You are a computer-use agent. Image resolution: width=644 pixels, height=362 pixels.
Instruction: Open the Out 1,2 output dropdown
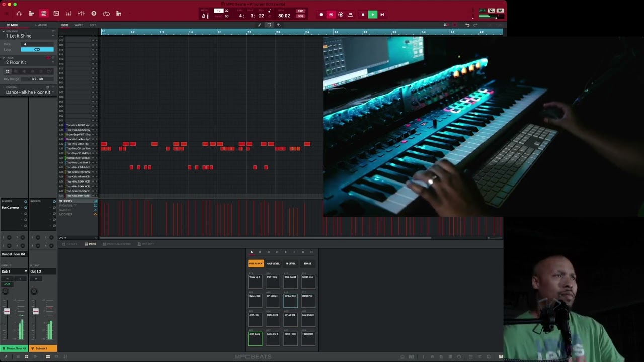(x=43, y=271)
